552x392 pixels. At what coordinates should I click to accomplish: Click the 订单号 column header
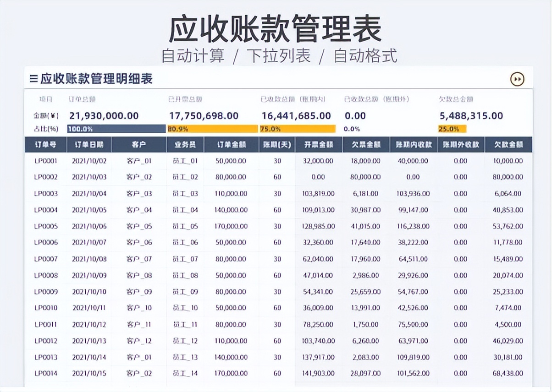tap(47, 144)
